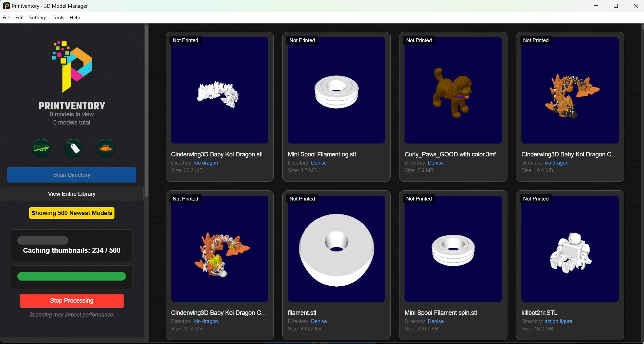Screen dimensions: 644x344
Task: Toggle Not Printed badge on killbot21r.STL
Action: [x=536, y=198]
